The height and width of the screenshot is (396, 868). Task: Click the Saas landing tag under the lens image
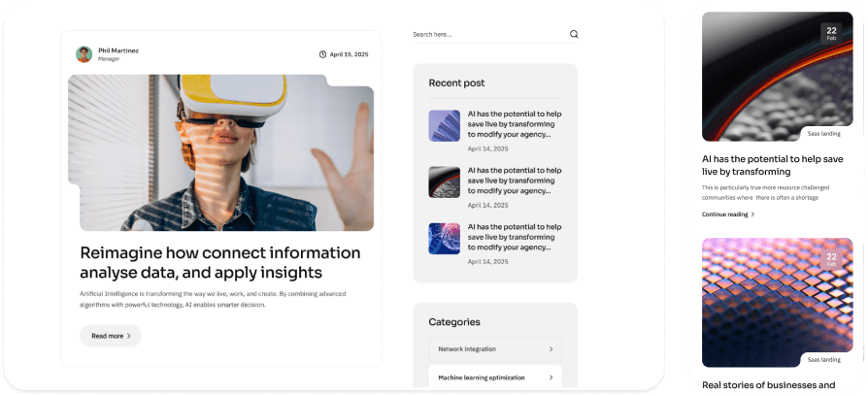click(x=823, y=133)
